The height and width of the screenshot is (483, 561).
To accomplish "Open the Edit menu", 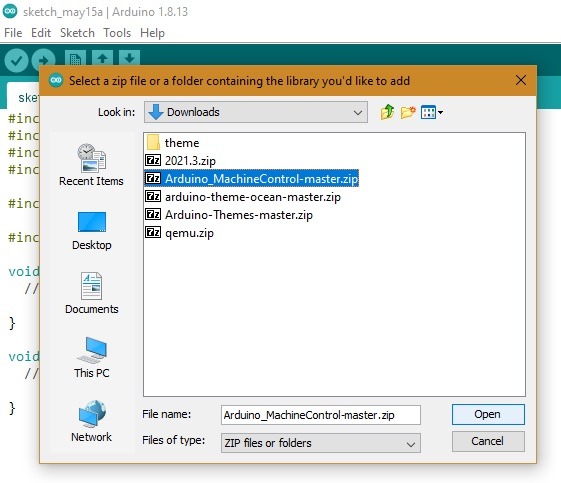I will pos(41,33).
